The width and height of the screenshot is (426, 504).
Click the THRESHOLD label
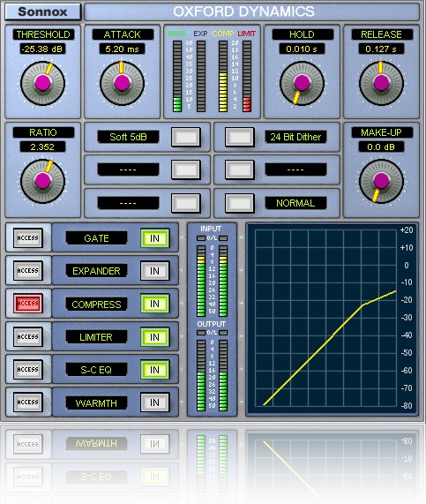[43, 34]
